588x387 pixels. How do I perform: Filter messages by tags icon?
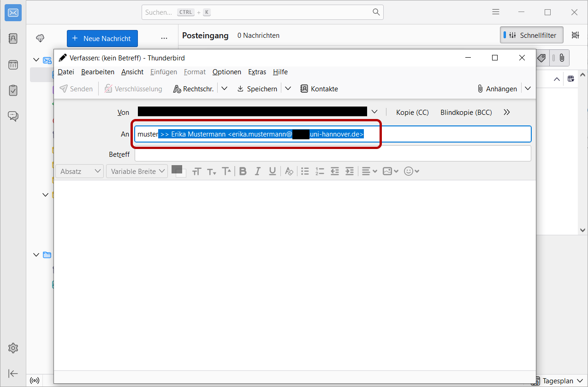click(x=542, y=58)
